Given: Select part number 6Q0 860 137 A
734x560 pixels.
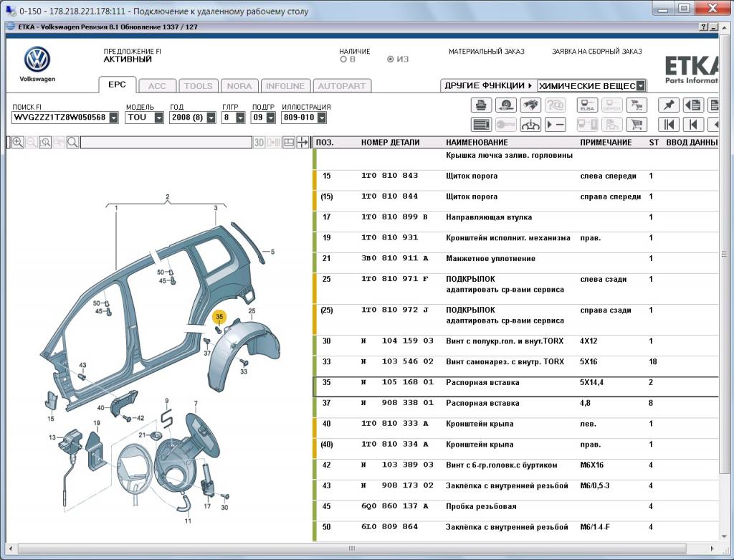Looking at the screenshot, I should (395, 506).
